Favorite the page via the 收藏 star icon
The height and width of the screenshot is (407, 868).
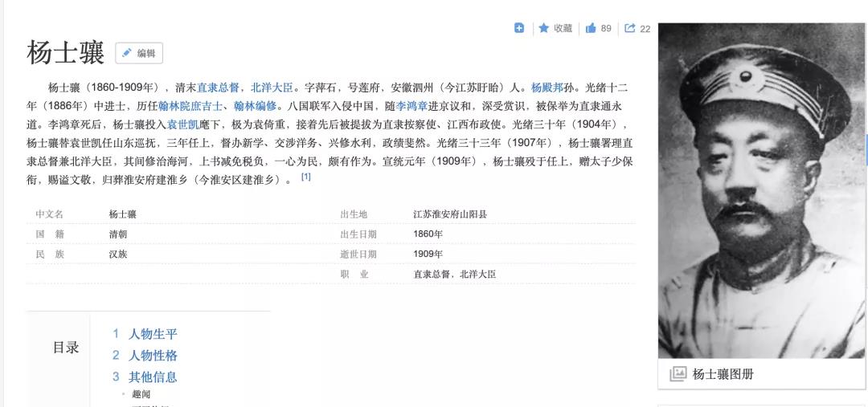(x=544, y=28)
